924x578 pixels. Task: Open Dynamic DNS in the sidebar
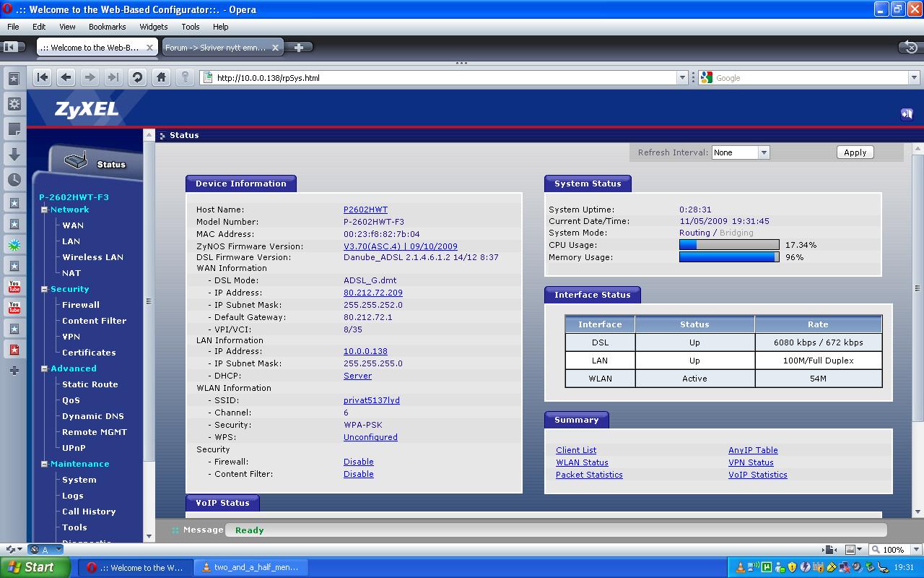point(93,416)
